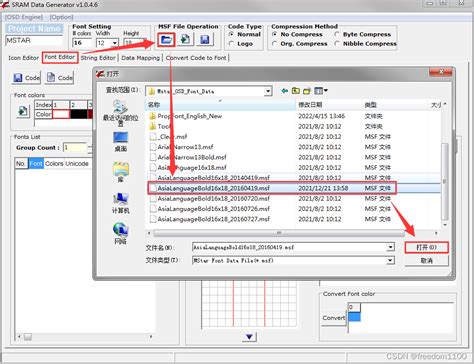Switch to Convert Code to Font tab
474x364 pixels.
coord(196,58)
